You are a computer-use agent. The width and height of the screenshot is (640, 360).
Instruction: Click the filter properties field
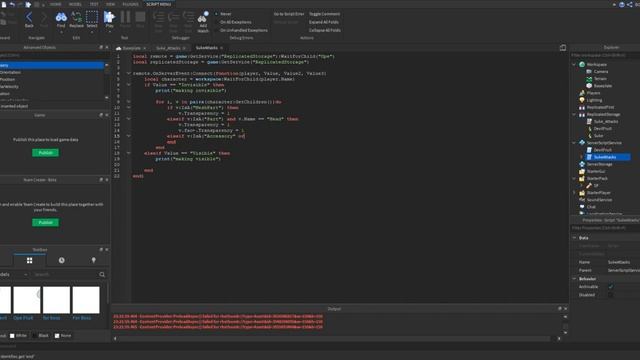point(605,228)
